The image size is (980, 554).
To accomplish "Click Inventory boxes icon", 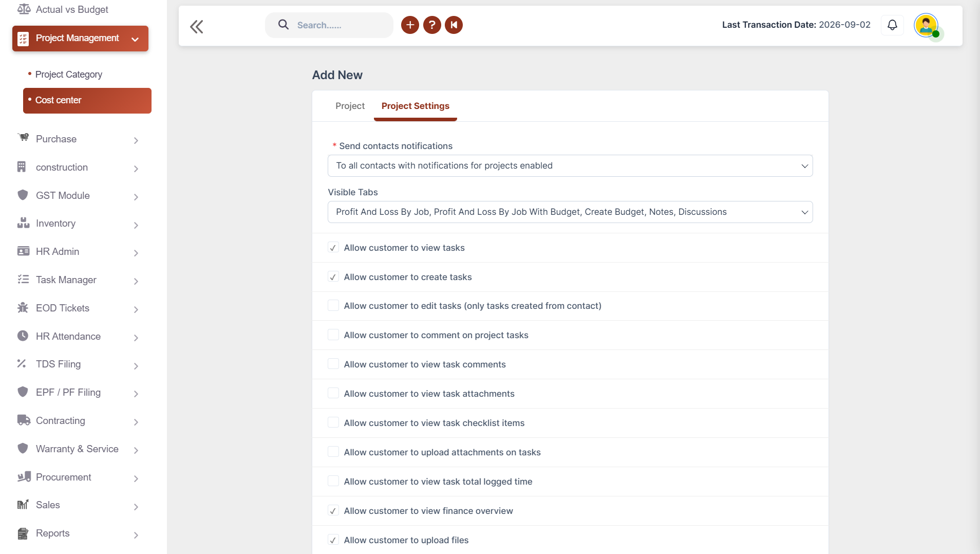I will point(23,223).
